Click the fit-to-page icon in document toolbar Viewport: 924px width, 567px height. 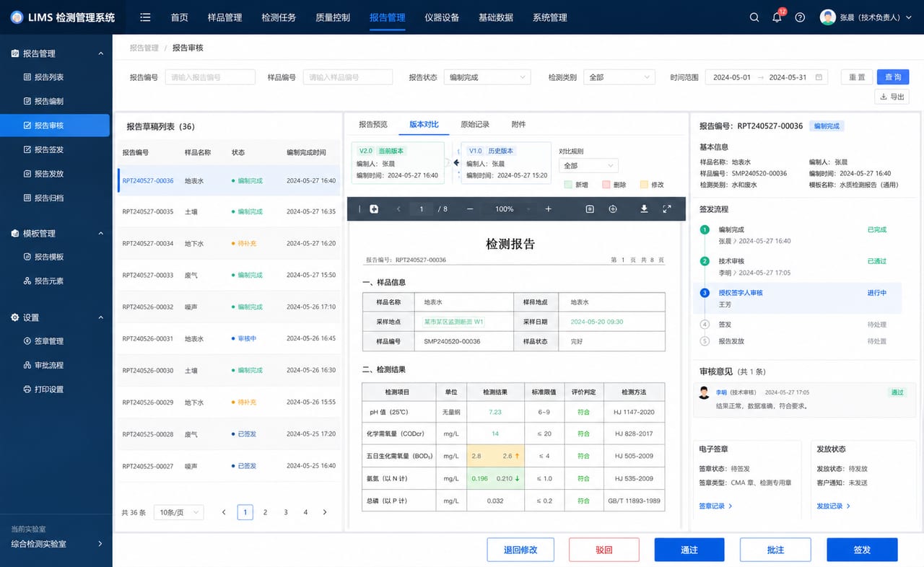pyautogui.click(x=590, y=209)
